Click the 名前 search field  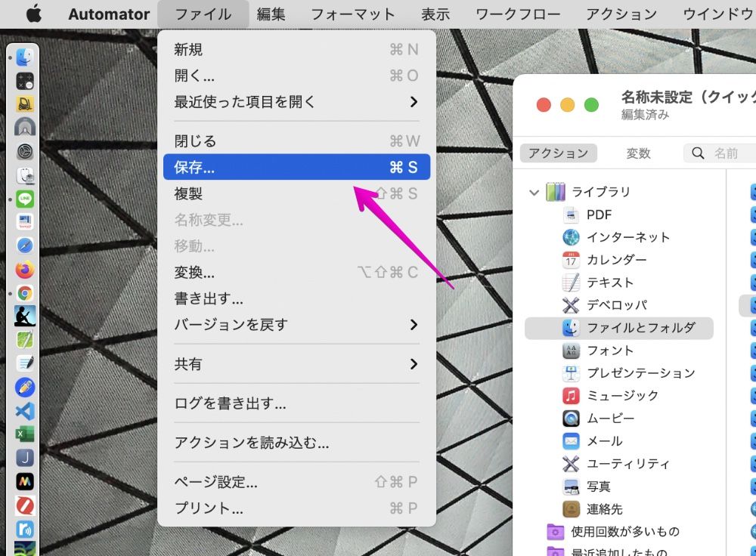point(720,153)
